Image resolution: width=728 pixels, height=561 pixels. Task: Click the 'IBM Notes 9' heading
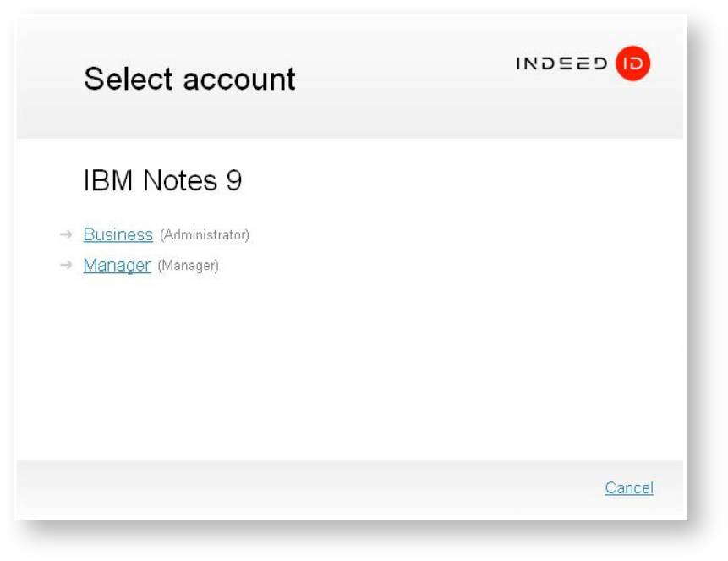click(162, 180)
